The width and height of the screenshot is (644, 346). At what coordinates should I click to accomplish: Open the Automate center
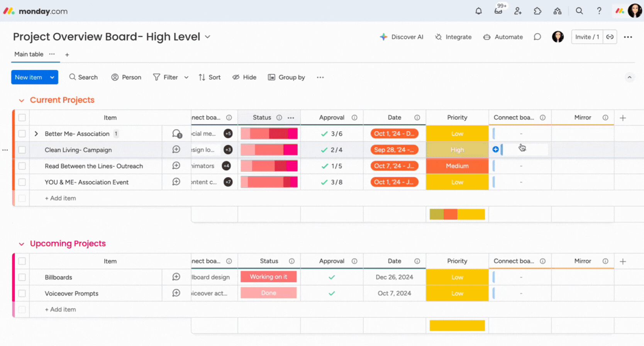coord(503,37)
